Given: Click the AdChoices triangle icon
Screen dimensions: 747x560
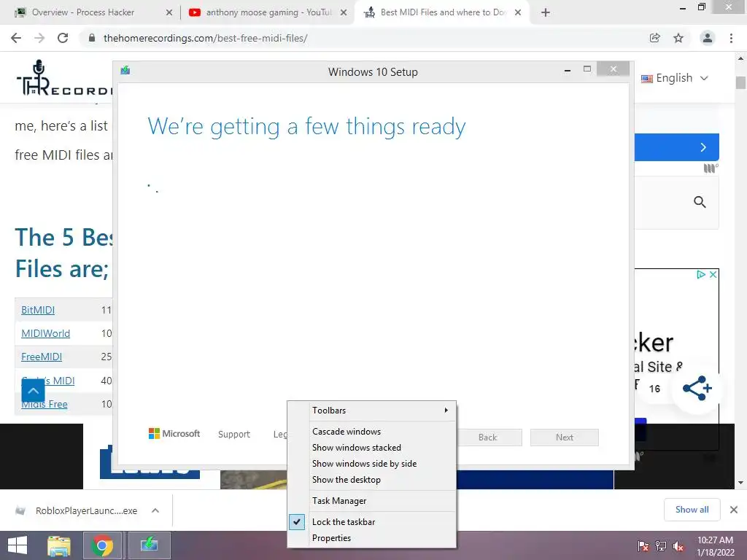Looking at the screenshot, I should coord(701,275).
